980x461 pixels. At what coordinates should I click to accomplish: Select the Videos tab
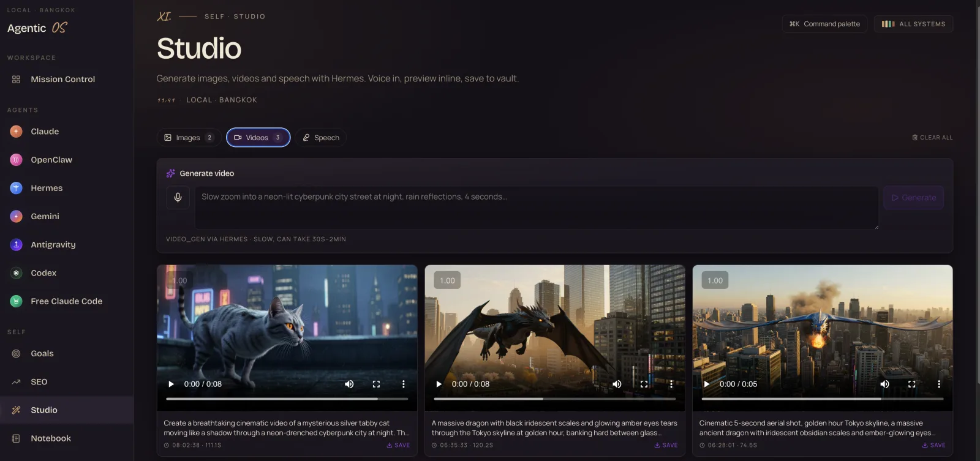coord(258,138)
